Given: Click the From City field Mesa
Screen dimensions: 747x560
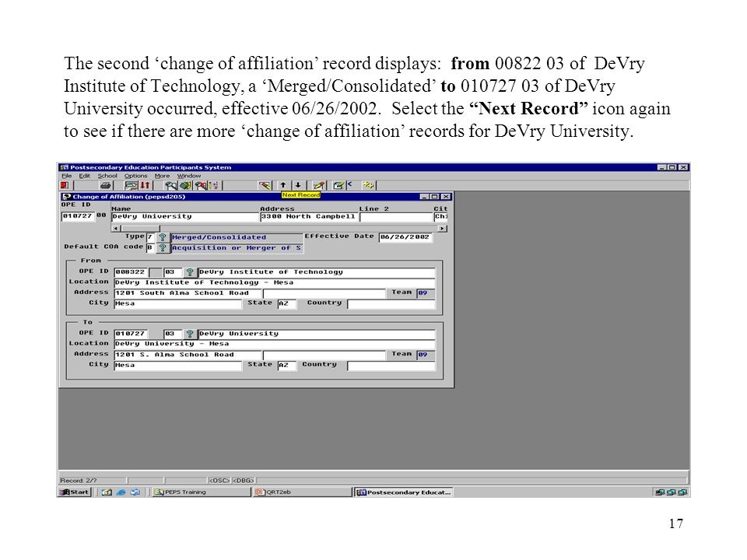Looking at the screenshot, I should [177, 303].
